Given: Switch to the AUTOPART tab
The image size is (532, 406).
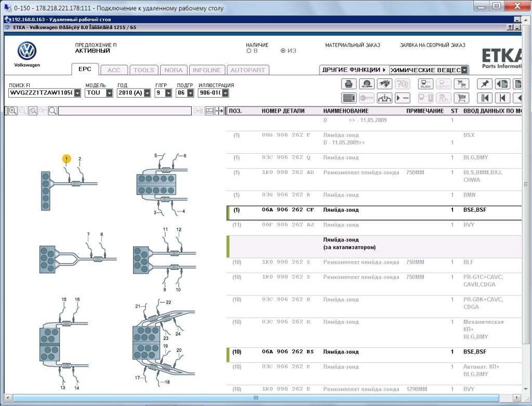Looking at the screenshot, I should pos(248,70).
